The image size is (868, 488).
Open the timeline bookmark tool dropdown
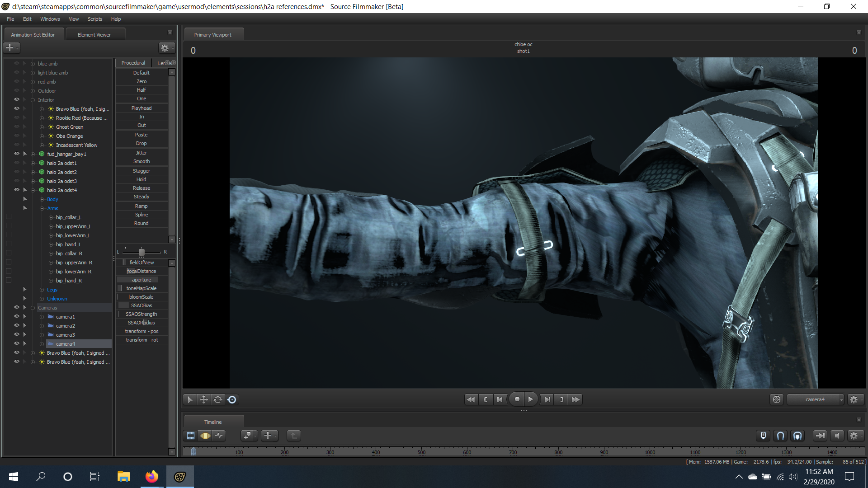click(x=249, y=436)
